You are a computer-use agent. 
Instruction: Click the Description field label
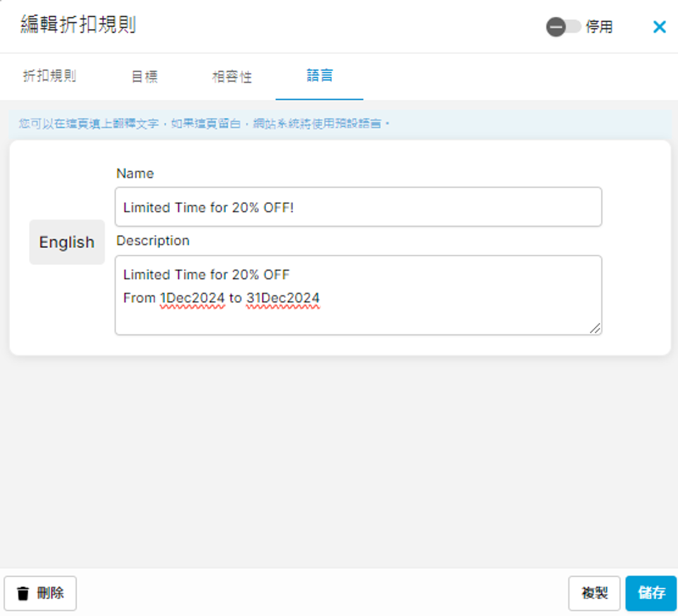[x=153, y=241]
